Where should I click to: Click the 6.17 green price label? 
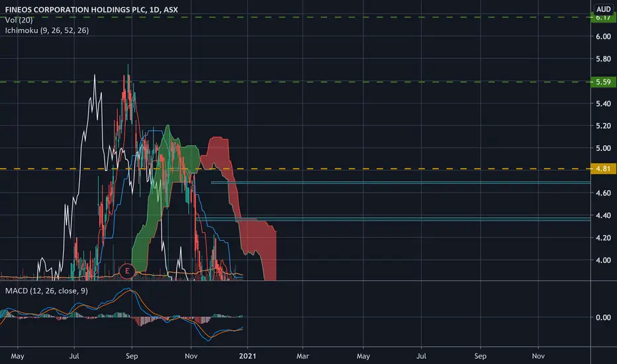(x=603, y=18)
